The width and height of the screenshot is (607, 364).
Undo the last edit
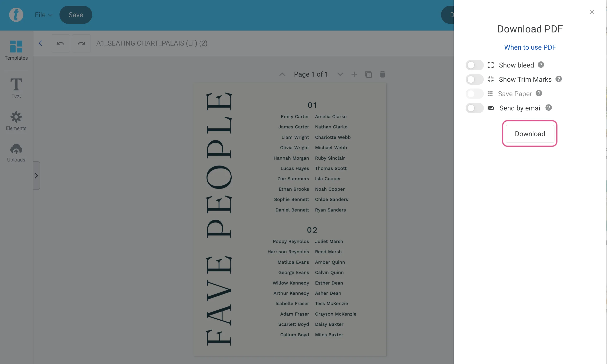pos(60,43)
